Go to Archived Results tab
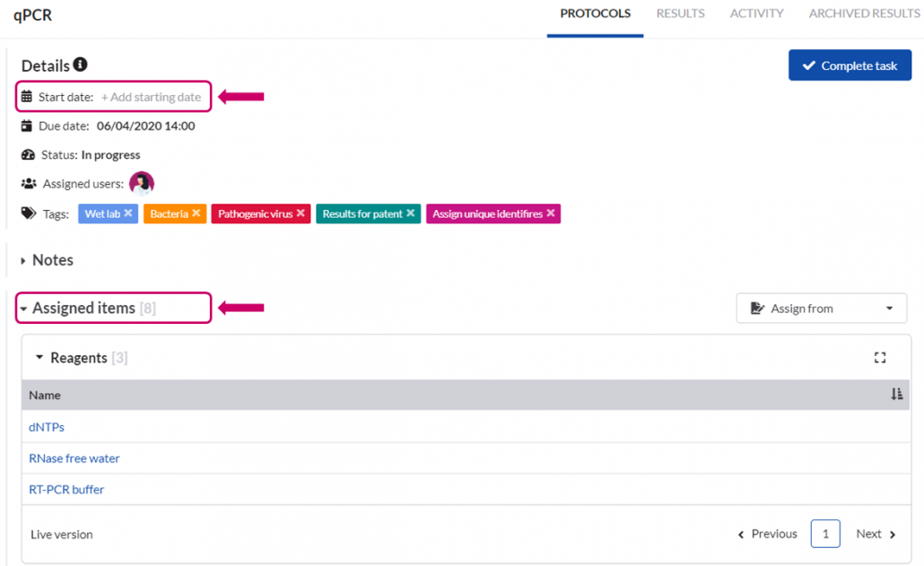 point(864,13)
